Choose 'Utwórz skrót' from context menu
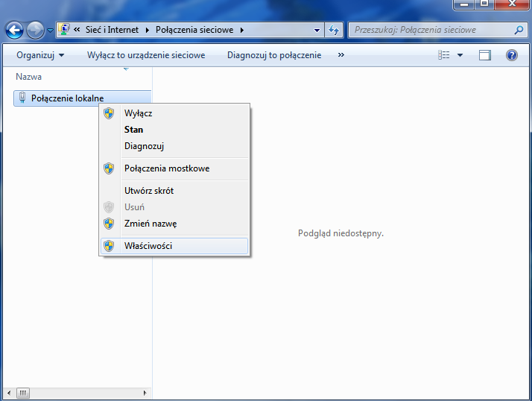The width and height of the screenshot is (532, 401). click(174, 191)
